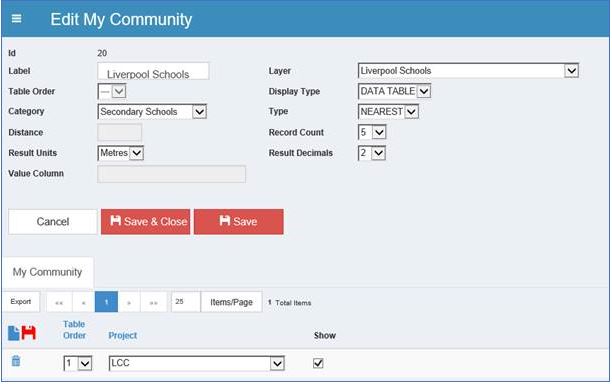Select page 1 in pagination
The height and width of the screenshot is (384, 612).
pos(106,302)
